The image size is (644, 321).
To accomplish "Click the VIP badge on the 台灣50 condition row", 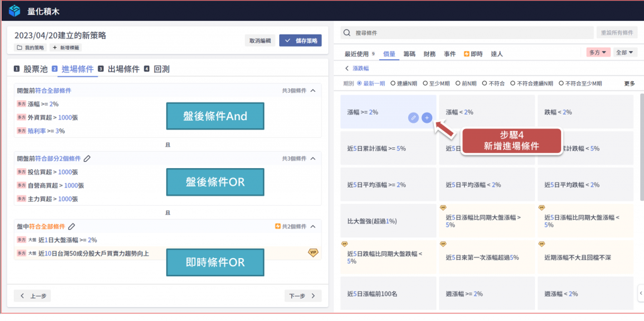I will tap(313, 252).
